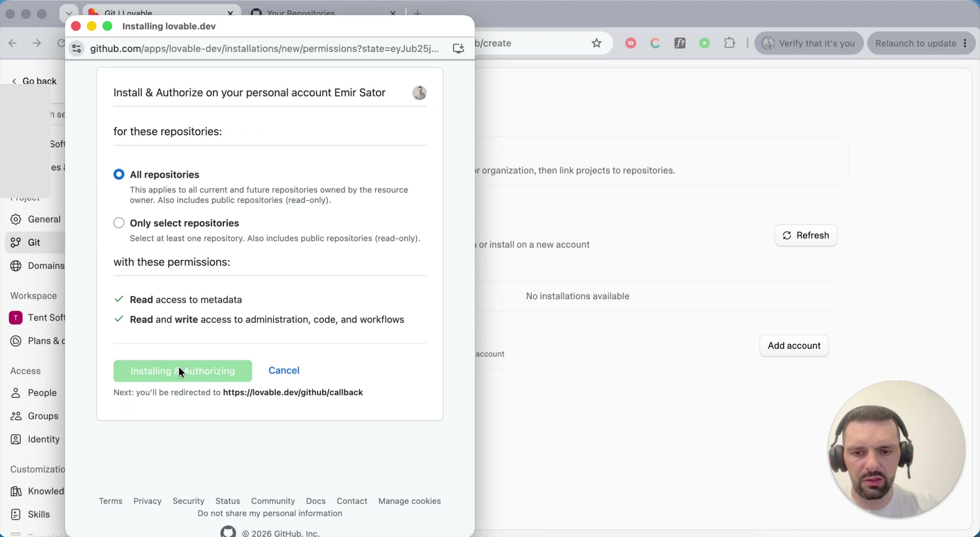Click the webcam overlay bubble

point(897,449)
